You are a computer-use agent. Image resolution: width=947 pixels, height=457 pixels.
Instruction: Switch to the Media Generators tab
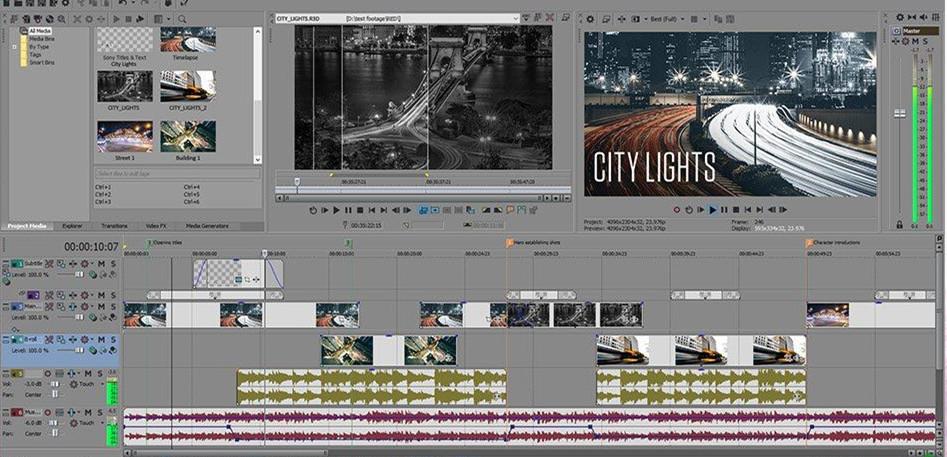pos(207,226)
